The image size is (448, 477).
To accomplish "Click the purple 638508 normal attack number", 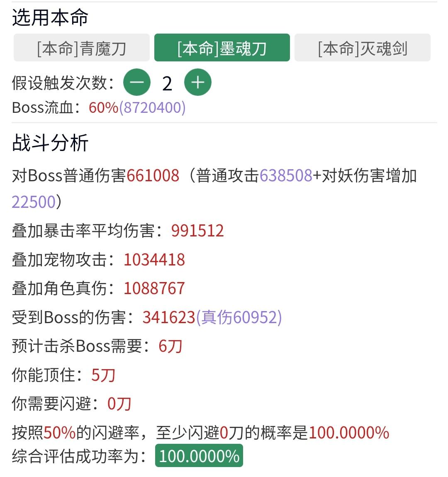I will tap(286, 175).
